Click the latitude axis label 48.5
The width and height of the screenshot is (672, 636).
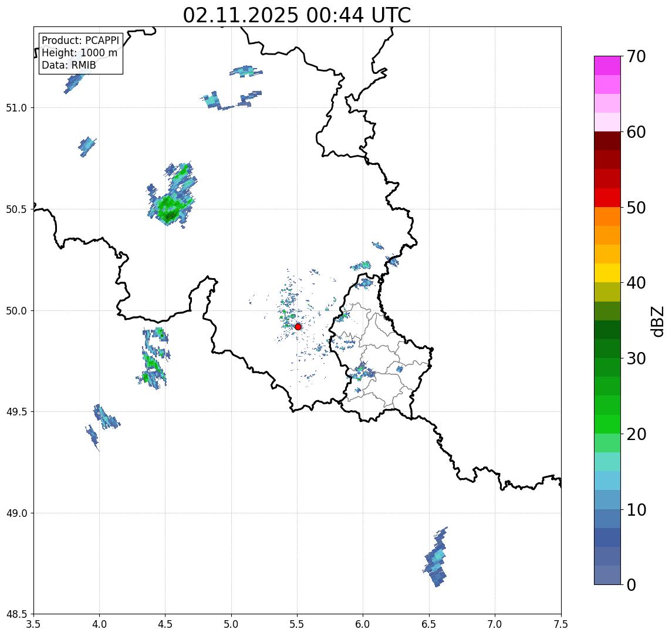tap(16, 614)
